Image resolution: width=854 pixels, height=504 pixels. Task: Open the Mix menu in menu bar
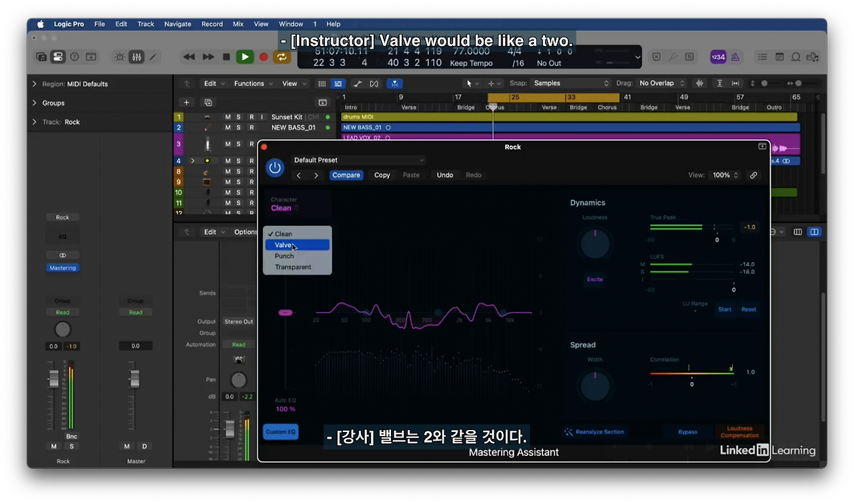tap(238, 24)
